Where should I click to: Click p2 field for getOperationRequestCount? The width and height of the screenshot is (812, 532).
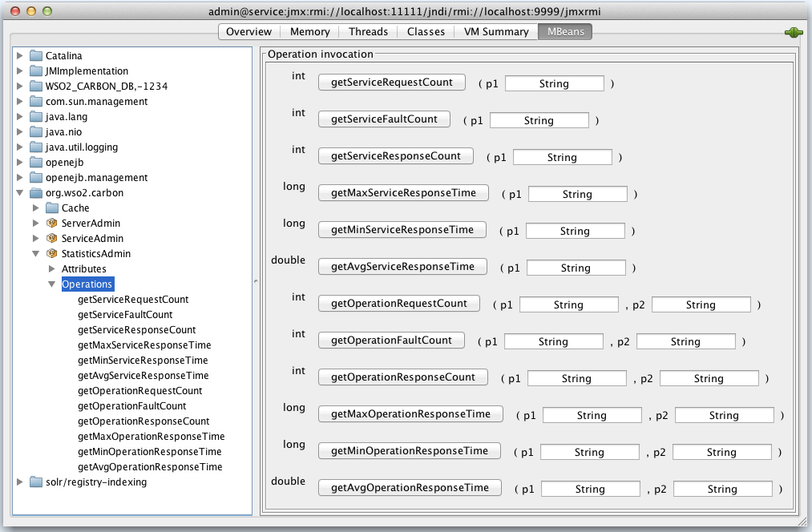(x=701, y=304)
